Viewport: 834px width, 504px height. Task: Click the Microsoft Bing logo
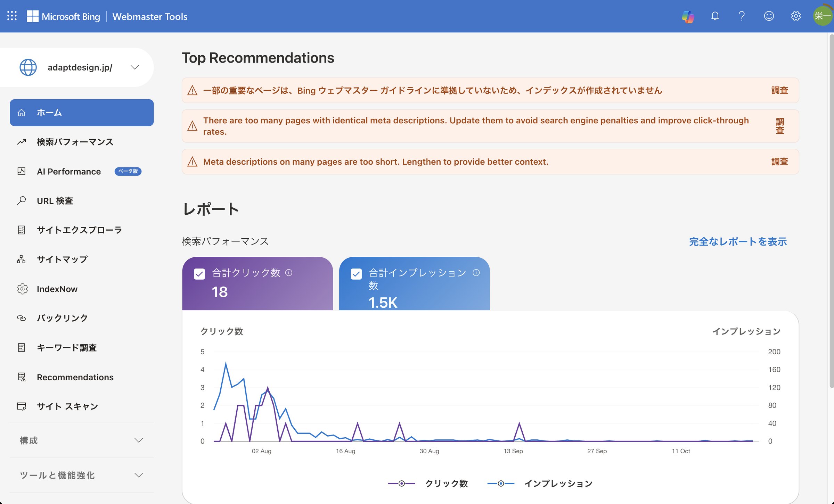64,16
